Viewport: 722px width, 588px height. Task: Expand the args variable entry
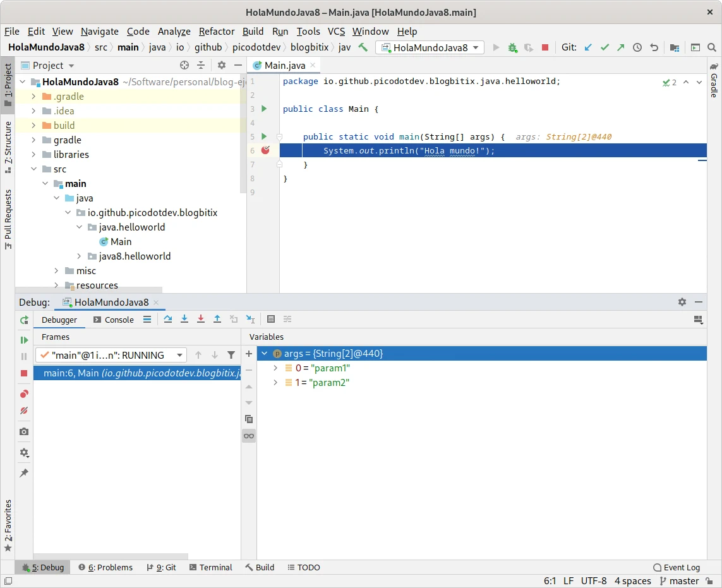tap(264, 353)
